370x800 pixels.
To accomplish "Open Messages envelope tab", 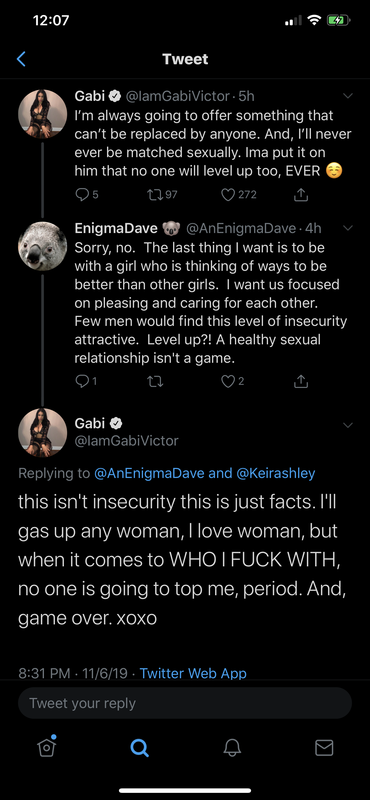I will tap(324, 747).
